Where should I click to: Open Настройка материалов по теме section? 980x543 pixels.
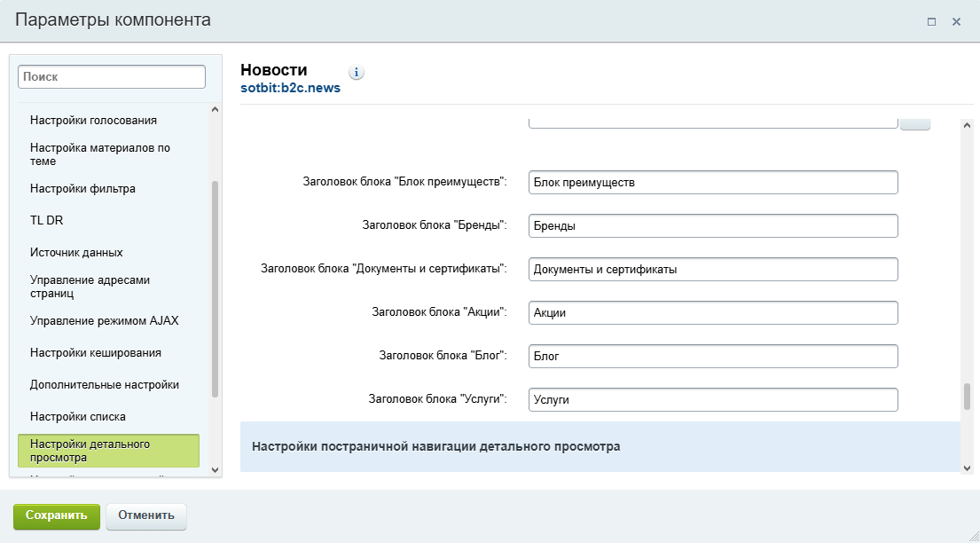pos(100,154)
